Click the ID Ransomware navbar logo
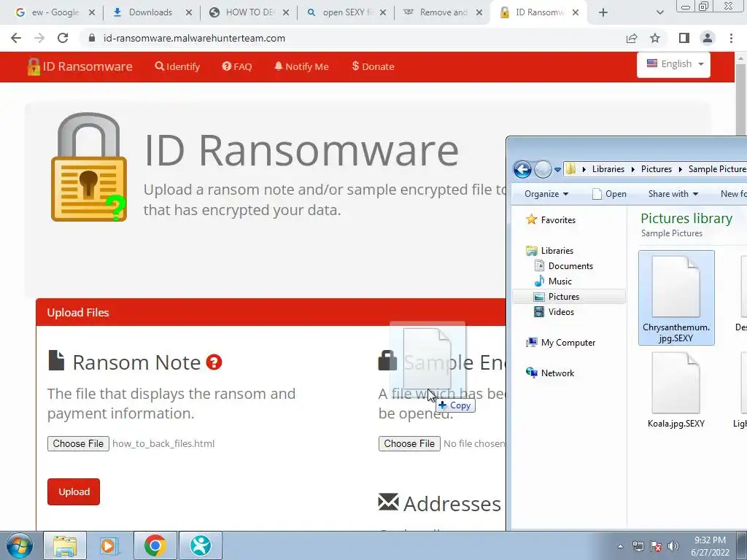Screen dimensions: 747x560 (x=80, y=66)
